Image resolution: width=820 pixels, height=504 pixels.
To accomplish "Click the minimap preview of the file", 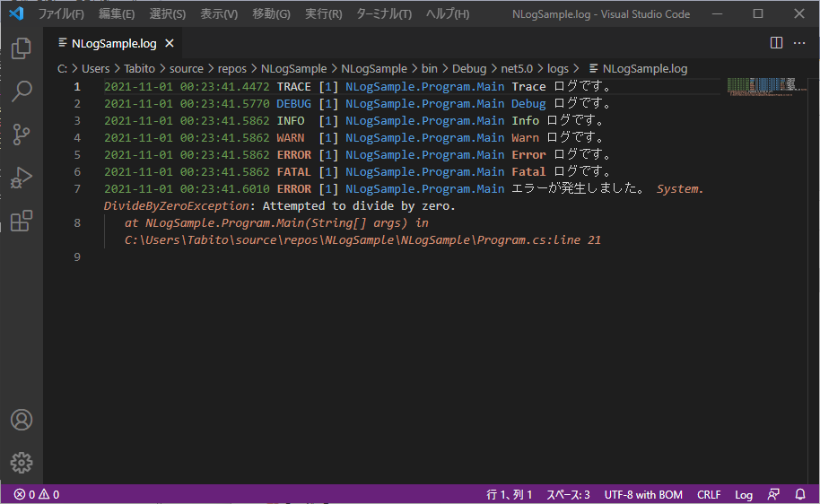I will coord(767,87).
